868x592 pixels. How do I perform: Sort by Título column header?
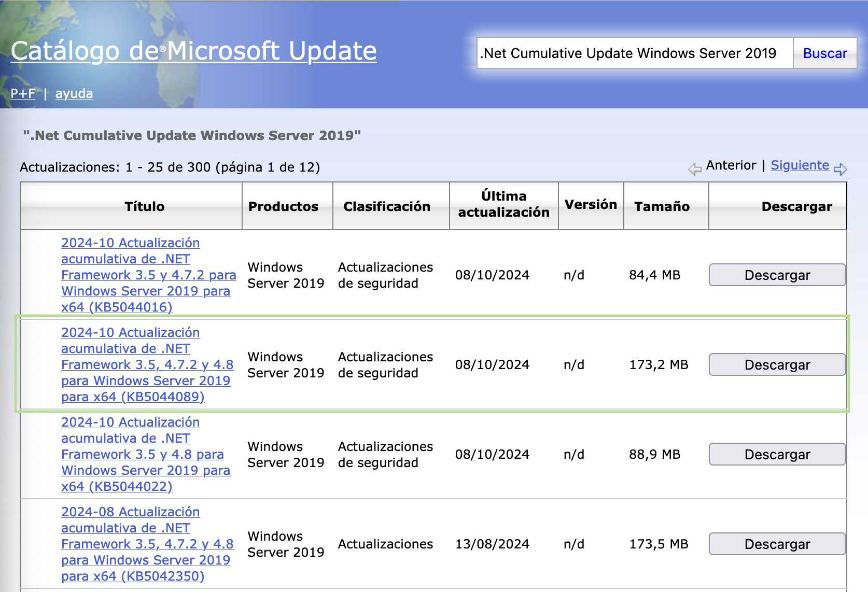pyautogui.click(x=144, y=206)
